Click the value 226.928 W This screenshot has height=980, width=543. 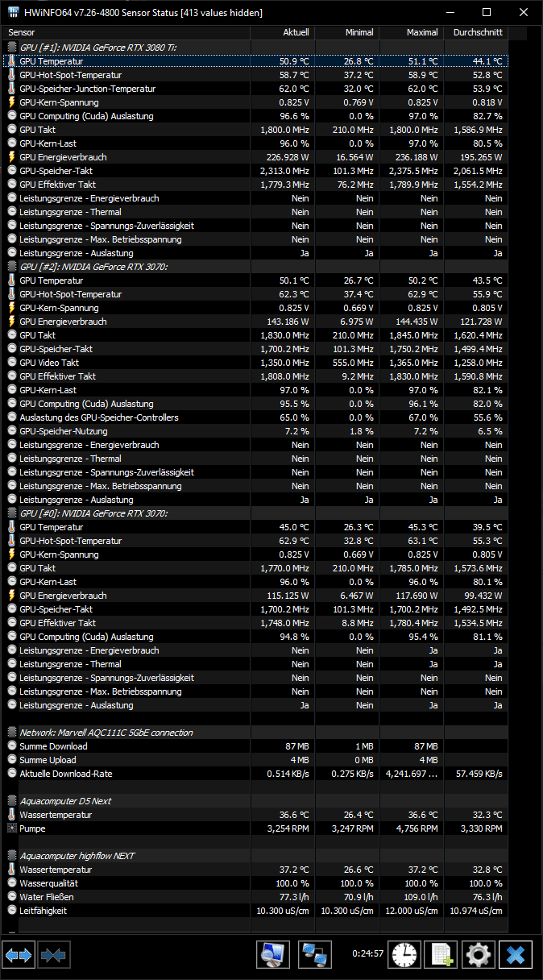click(x=286, y=157)
